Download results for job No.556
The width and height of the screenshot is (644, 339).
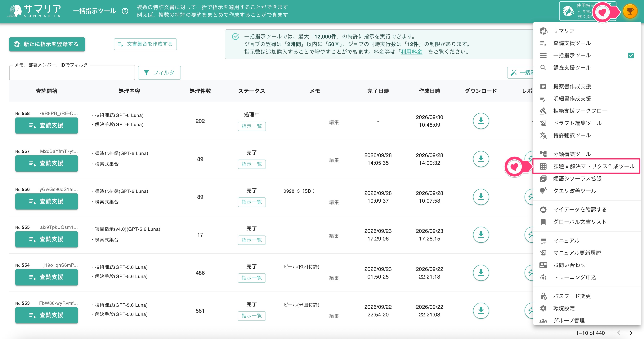(x=481, y=197)
